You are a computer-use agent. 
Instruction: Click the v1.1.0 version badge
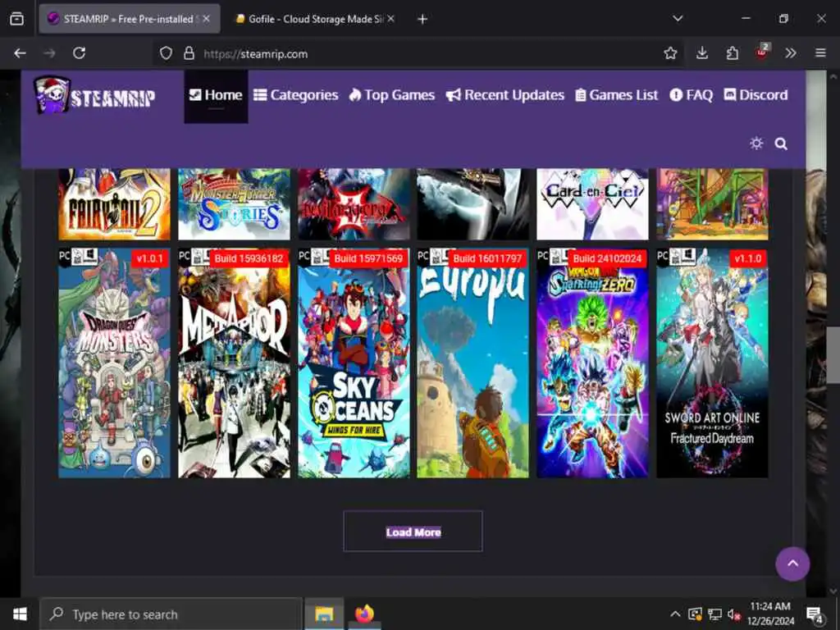coord(747,258)
